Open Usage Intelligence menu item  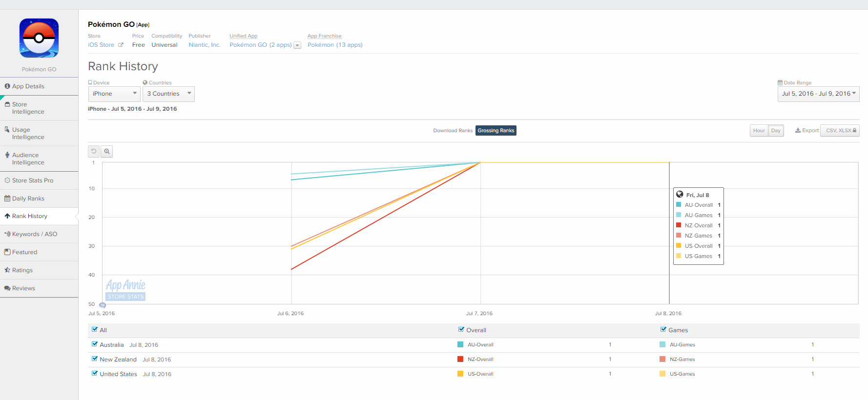39,133
